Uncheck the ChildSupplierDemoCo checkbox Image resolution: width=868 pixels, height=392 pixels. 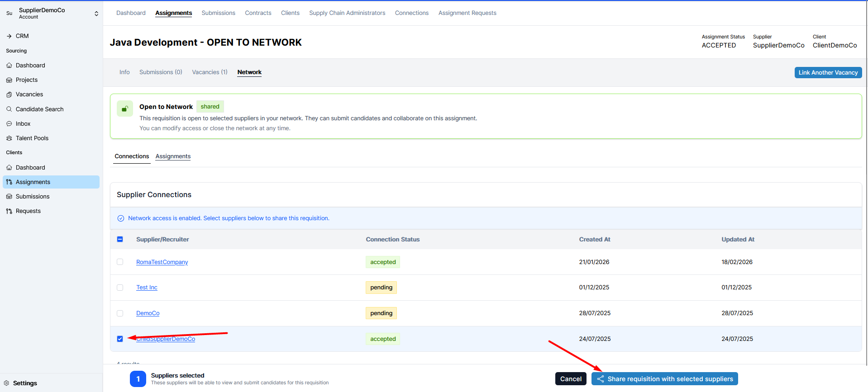[x=120, y=339]
